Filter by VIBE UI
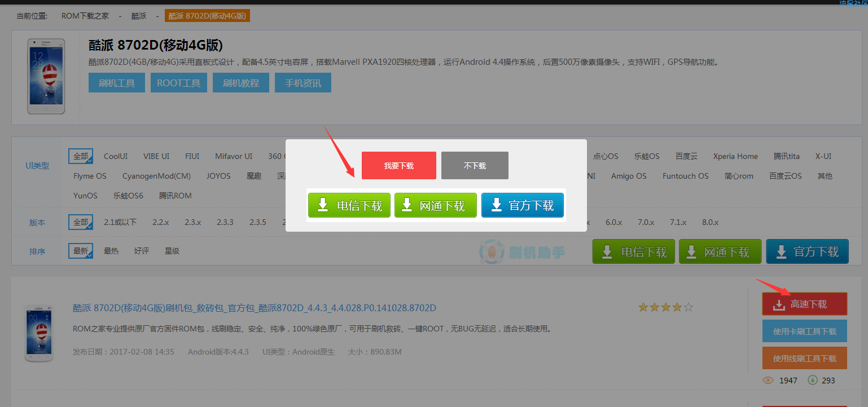This screenshot has height=407, width=868. coord(156,156)
